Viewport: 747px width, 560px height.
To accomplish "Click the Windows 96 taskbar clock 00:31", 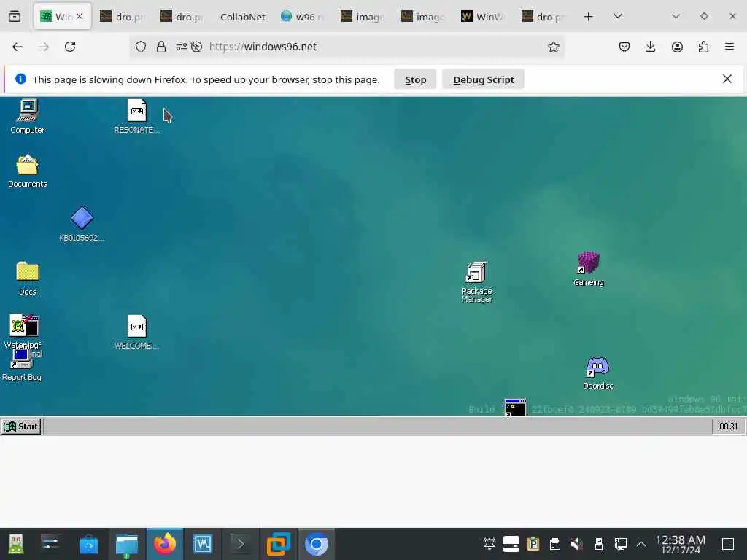I will click(728, 426).
